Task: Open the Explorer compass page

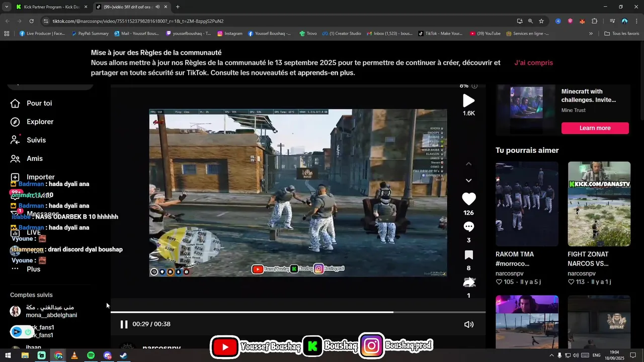Action: (x=33, y=122)
